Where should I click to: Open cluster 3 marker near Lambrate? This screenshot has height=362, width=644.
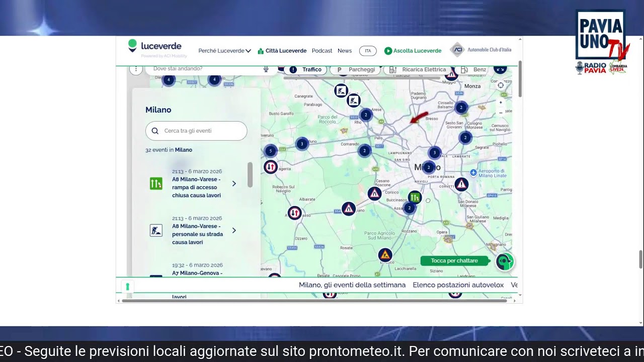click(x=434, y=152)
